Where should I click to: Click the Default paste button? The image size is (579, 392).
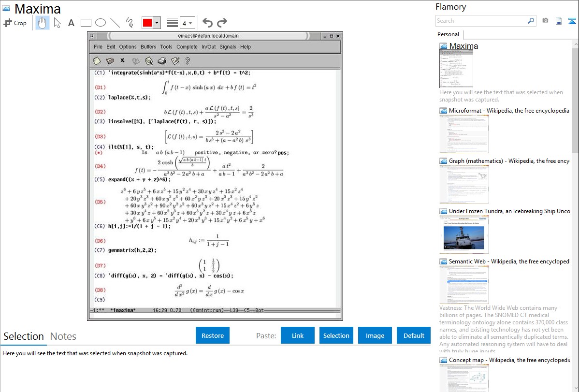[x=414, y=335]
